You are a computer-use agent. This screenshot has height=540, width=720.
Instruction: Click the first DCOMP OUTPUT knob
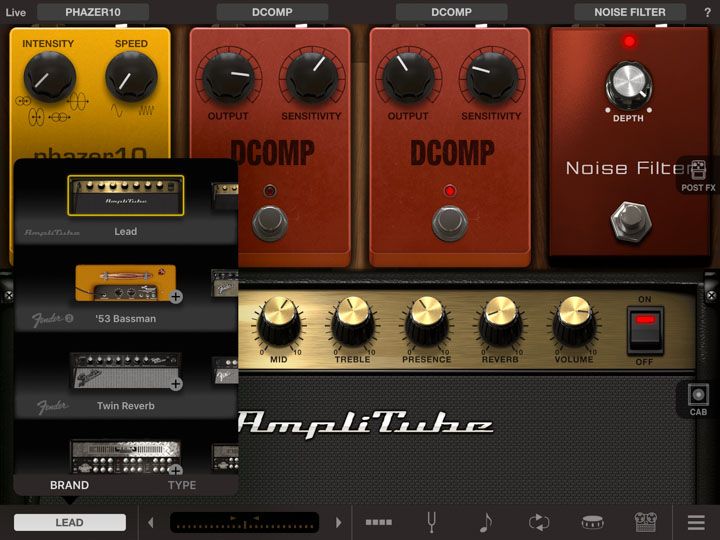pyautogui.click(x=228, y=77)
